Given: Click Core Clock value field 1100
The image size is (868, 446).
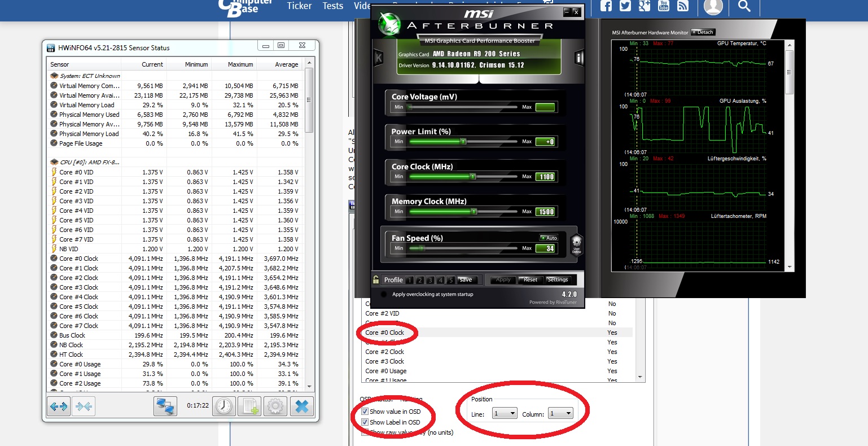Looking at the screenshot, I should click(545, 177).
